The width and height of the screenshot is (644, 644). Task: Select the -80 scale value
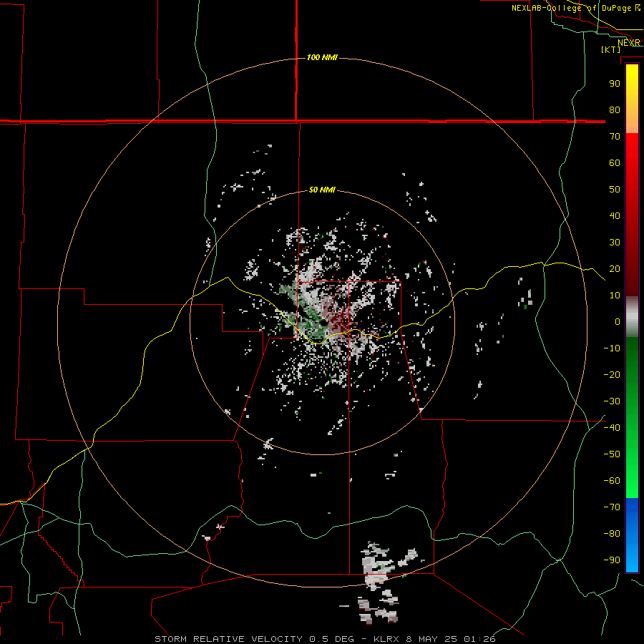click(x=612, y=534)
